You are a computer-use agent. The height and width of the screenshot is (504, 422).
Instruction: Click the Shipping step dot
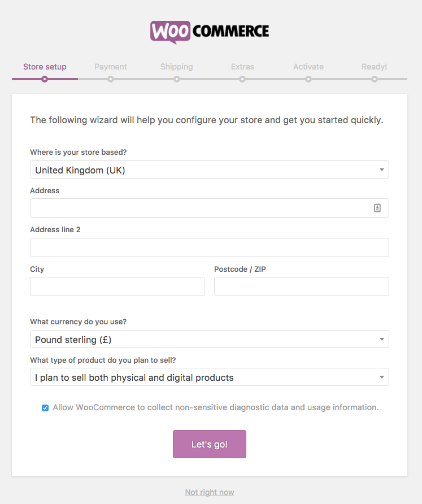click(176, 80)
